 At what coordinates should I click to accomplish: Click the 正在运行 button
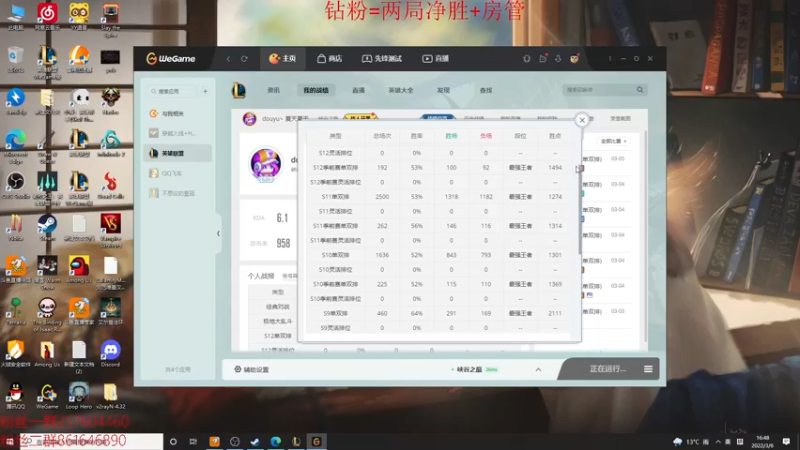pos(607,369)
